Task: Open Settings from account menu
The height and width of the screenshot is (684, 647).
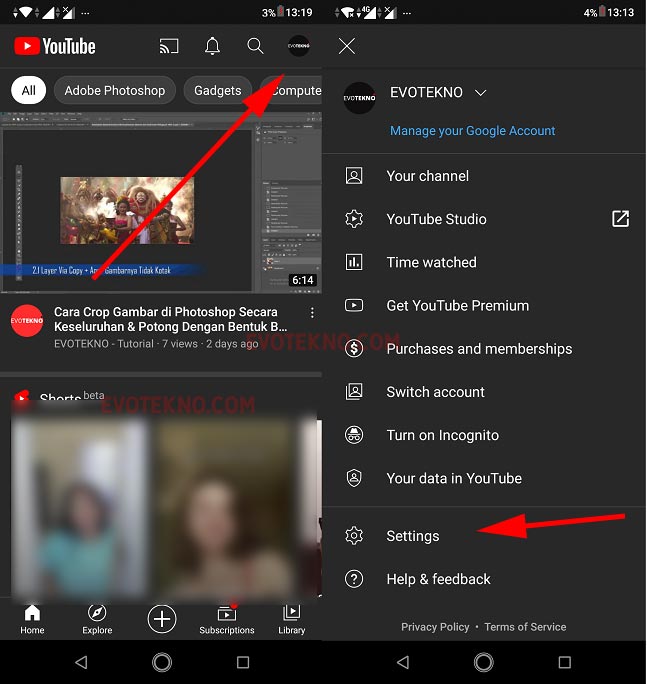Action: (413, 536)
